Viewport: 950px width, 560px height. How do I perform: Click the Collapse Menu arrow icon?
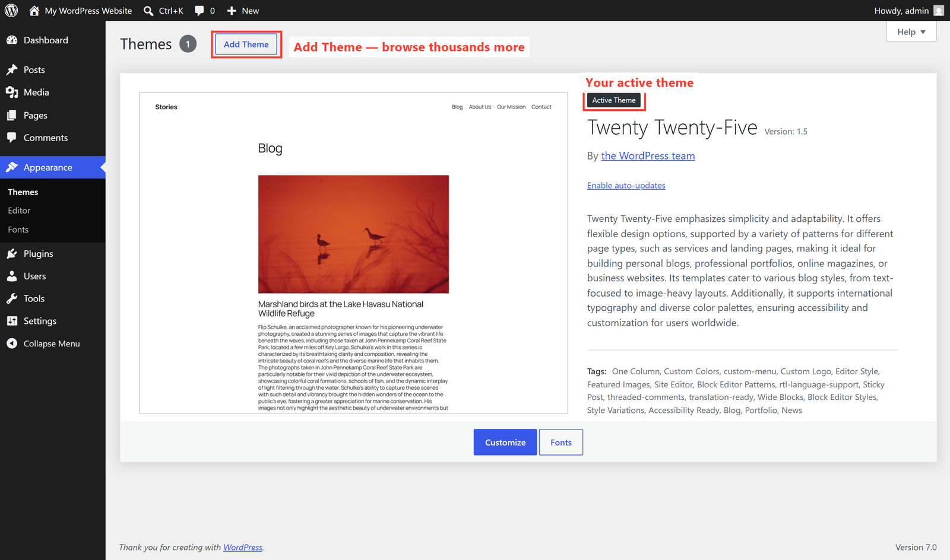click(x=12, y=343)
